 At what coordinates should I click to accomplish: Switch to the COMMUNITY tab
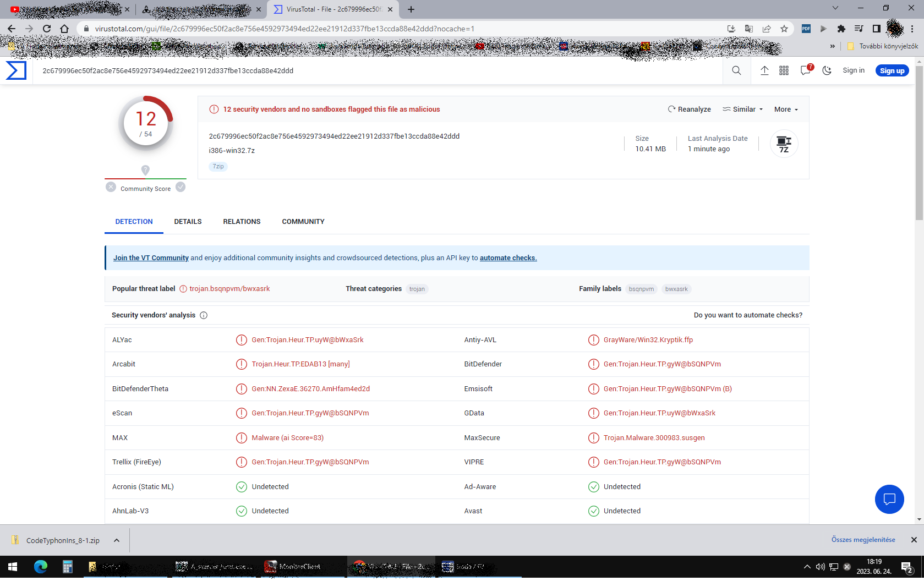point(303,222)
